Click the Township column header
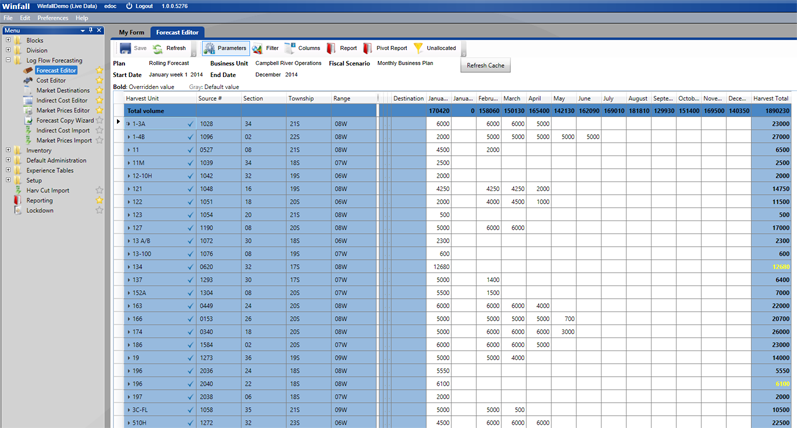 [x=309, y=99]
